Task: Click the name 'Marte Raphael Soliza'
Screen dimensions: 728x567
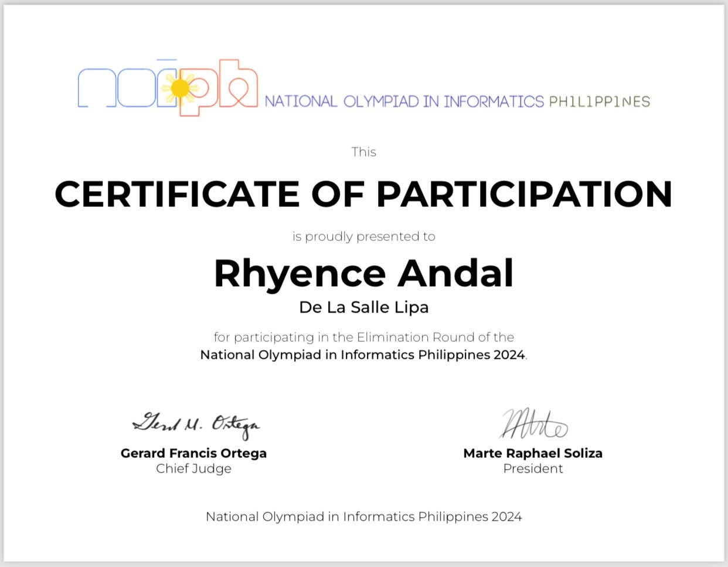Action: pos(533,453)
